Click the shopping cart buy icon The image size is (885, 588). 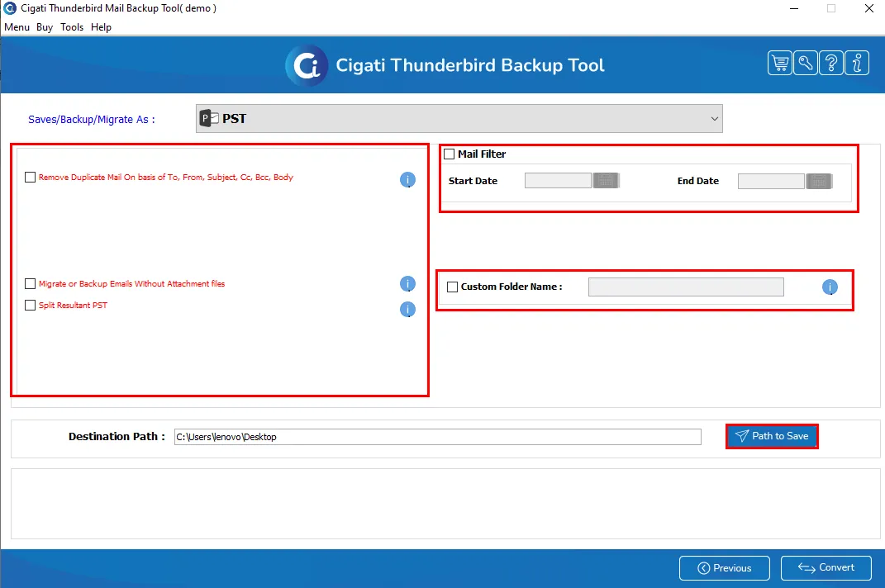click(779, 63)
